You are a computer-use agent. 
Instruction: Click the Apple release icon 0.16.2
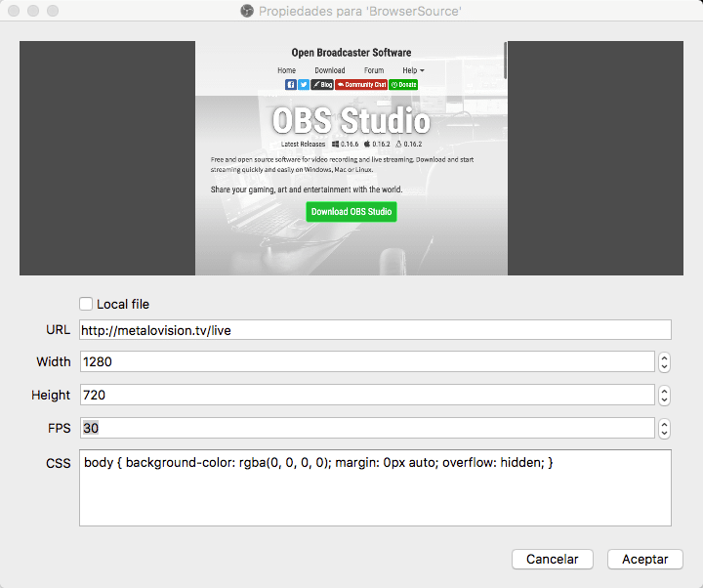[x=367, y=144]
